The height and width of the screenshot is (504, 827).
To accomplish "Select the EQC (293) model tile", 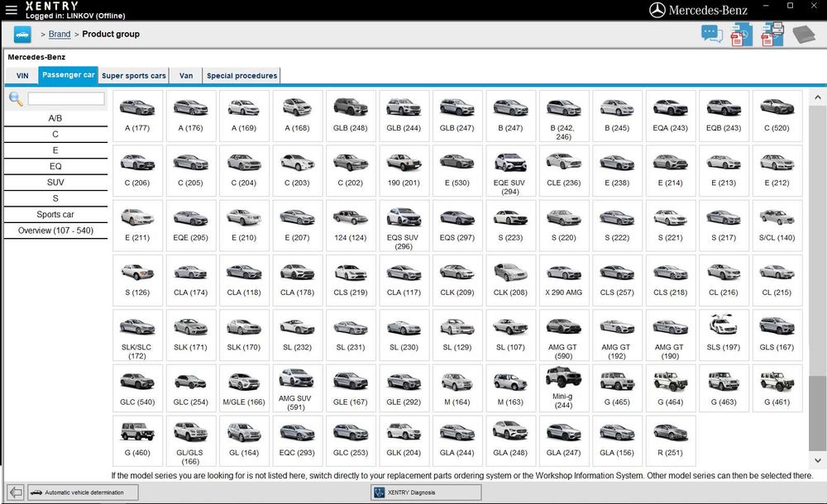I will [x=297, y=440].
